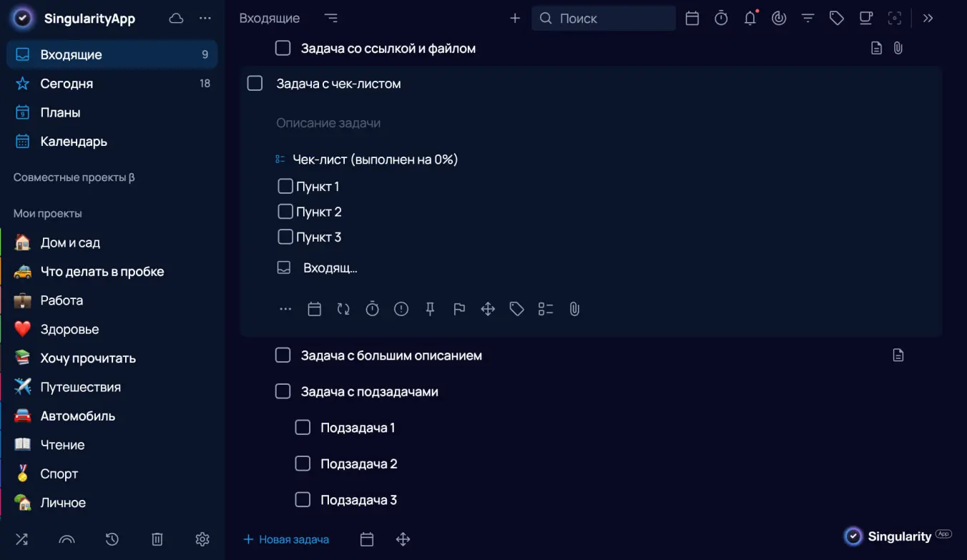Image resolution: width=967 pixels, height=560 pixels.
Task: Check the Пункт 3 checklist item
Action: point(285,237)
